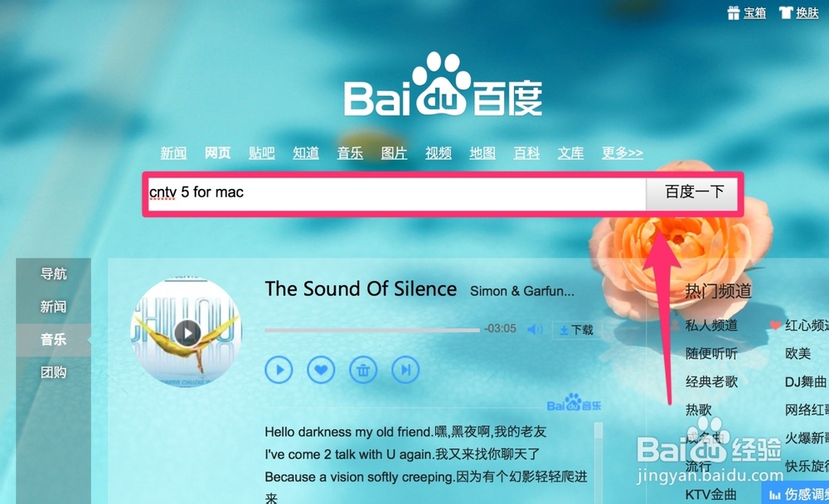
Task: Mute audio via speaker icon
Action: (x=535, y=329)
